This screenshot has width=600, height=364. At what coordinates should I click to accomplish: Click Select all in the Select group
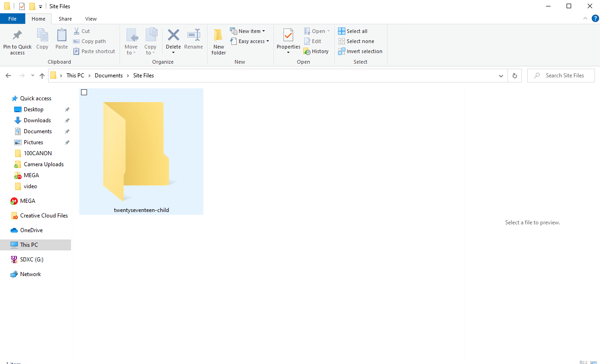353,31
